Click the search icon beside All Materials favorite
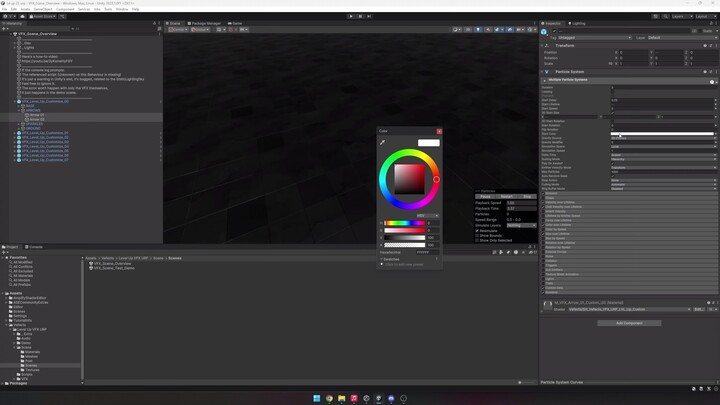This screenshot has height=405, width=720. click(11, 276)
